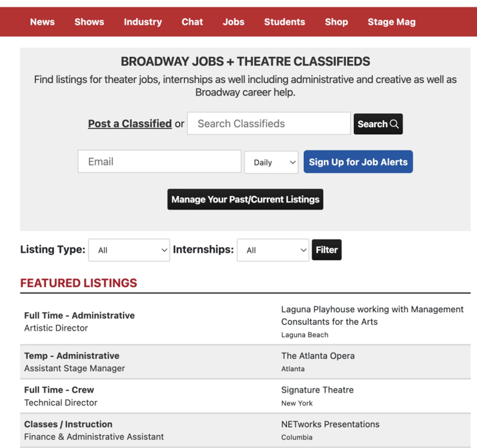477x448 pixels.
Task: Apply filters with the Filter button
Action: pos(326,250)
